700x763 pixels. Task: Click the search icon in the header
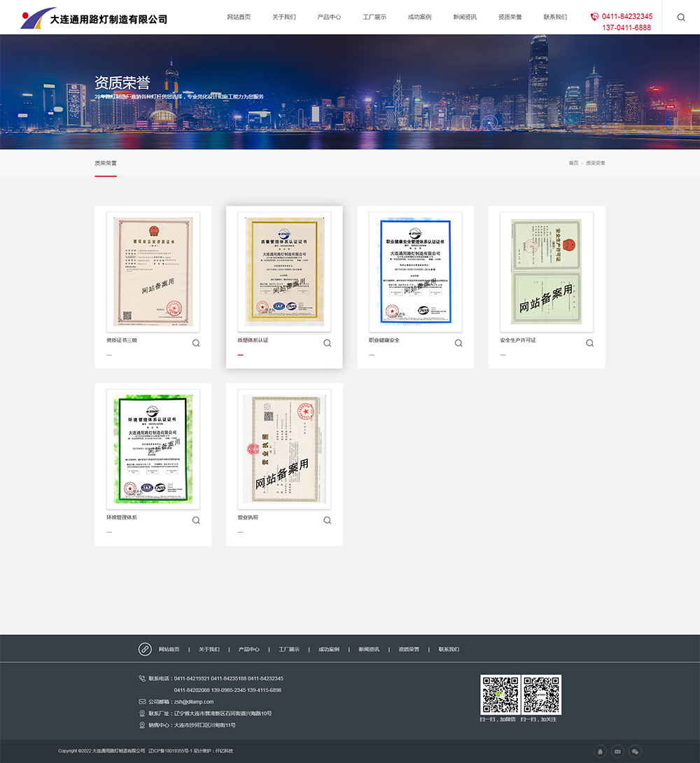681,17
